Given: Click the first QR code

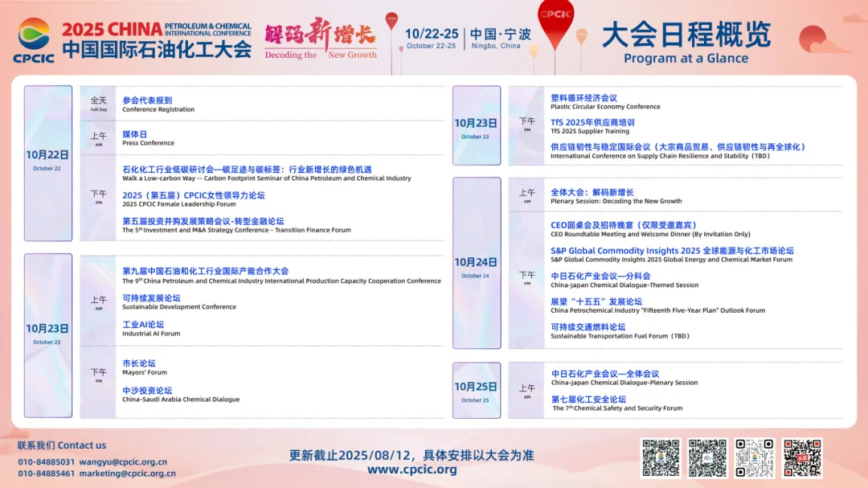Looking at the screenshot, I should [661, 458].
